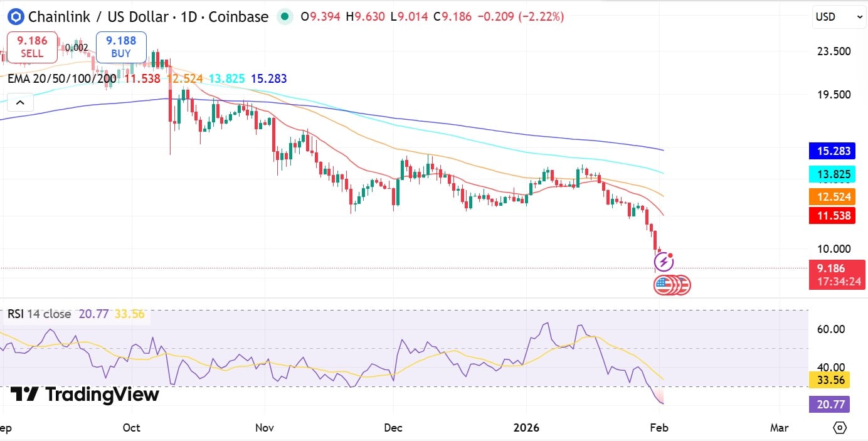Click the BUY button showing 9.188
Screen dimensions: 868x441
pyautogui.click(x=120, y=46)
